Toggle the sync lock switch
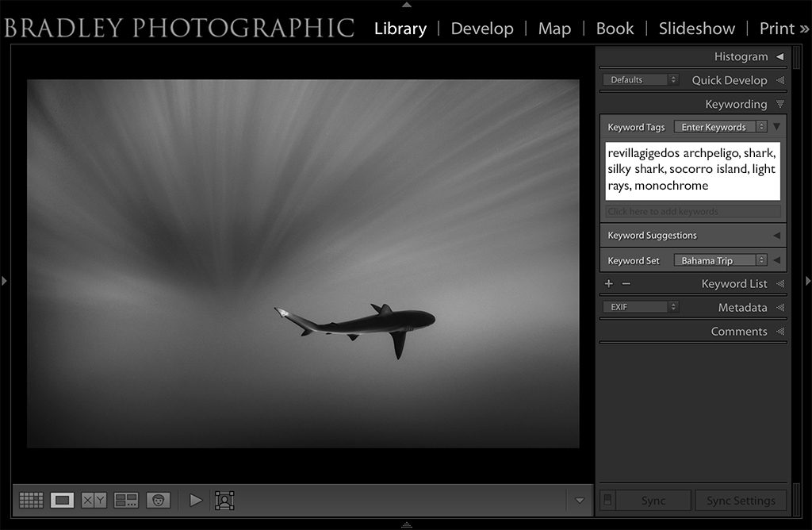The width and height of the screenshot is (812, 530). pos(607,500)
